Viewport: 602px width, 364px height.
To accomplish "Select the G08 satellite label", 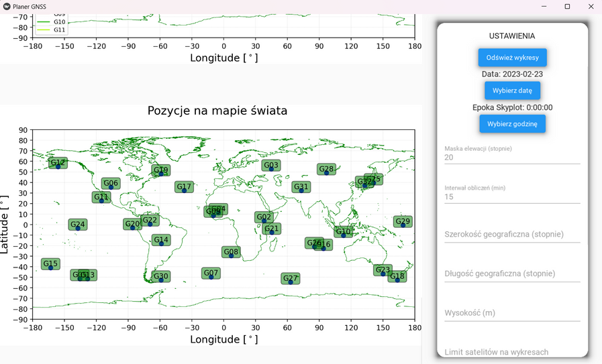I will tap(231, 252).
